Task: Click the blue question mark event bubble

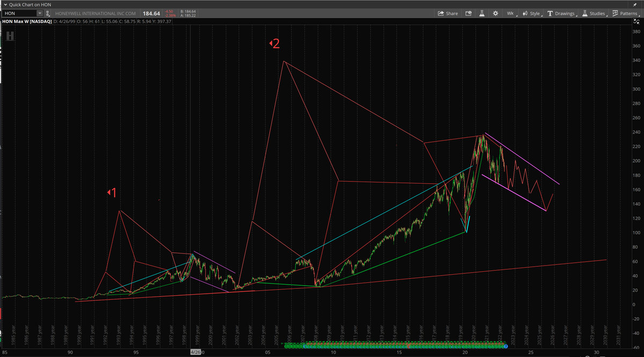Action: click(505, 346)
